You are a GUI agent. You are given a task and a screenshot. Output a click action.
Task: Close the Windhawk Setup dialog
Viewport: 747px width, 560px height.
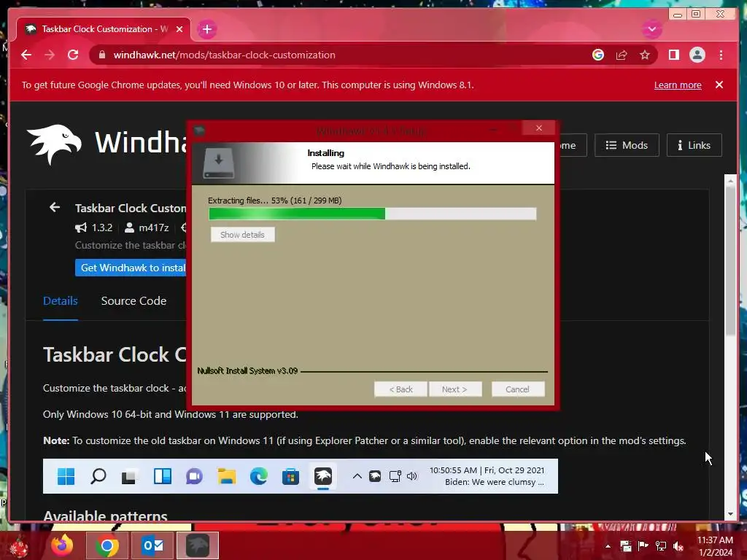(x=539, y=128)
